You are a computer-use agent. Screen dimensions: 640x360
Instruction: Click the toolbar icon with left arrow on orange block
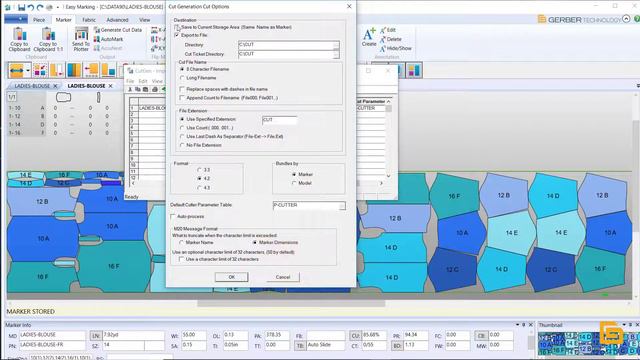click(x=91, y=70)
